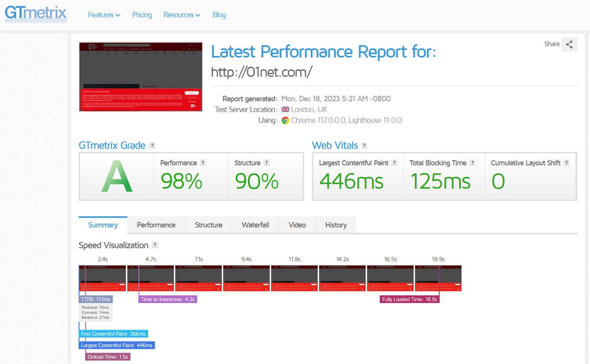Screen dimensions: 590x364
Task: Click the Backend: 27ms detail
Action: pyautogui.click(x=95, y=318)
